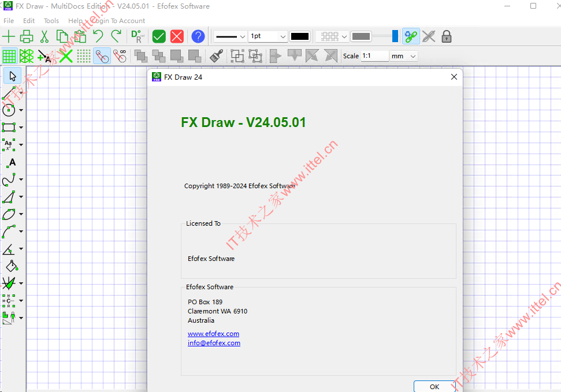Open the Edit menu
Viewport: 561px width, 392px height.
pos(29,21)
